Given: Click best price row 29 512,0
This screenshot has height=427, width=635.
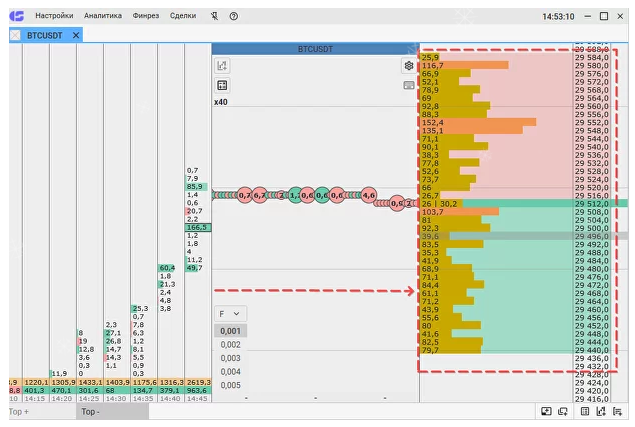Looking at the screenshot, I should pyautogui.click(x=592, y=204).
